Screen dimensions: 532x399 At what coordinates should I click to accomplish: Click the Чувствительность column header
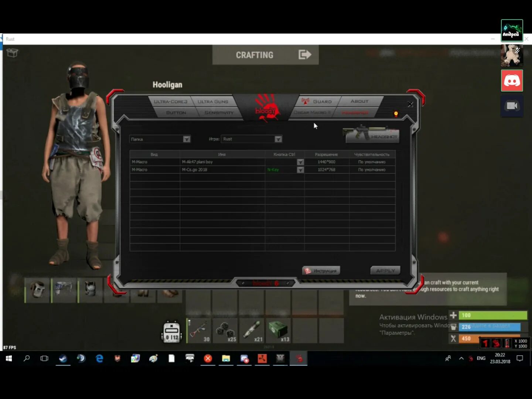(x=372, y=154)
